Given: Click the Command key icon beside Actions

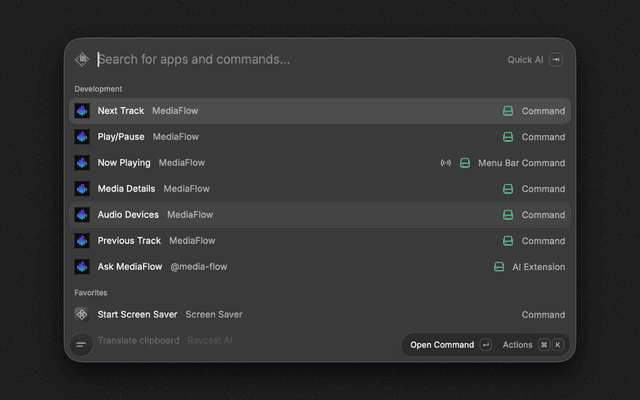Looking at the screenshot, I should pyautogui.click(x=544, y=345).
